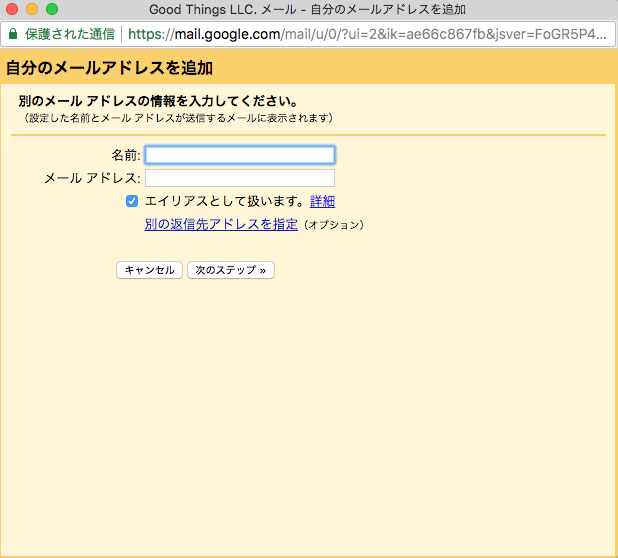
Task: Uncheck the エイリアスとして扱います checkbox
Action: pyautogui.click(x=132, y=201)
